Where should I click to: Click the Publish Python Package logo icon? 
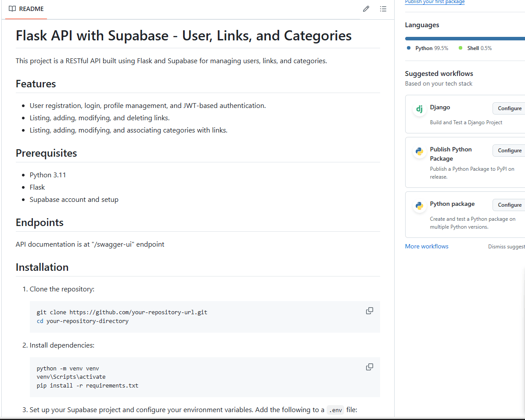pos(419,152)
